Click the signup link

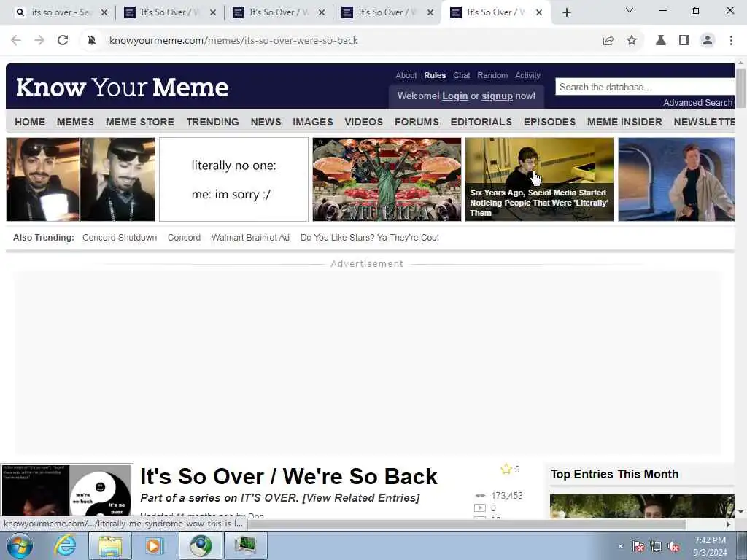[x=497, y=96]
